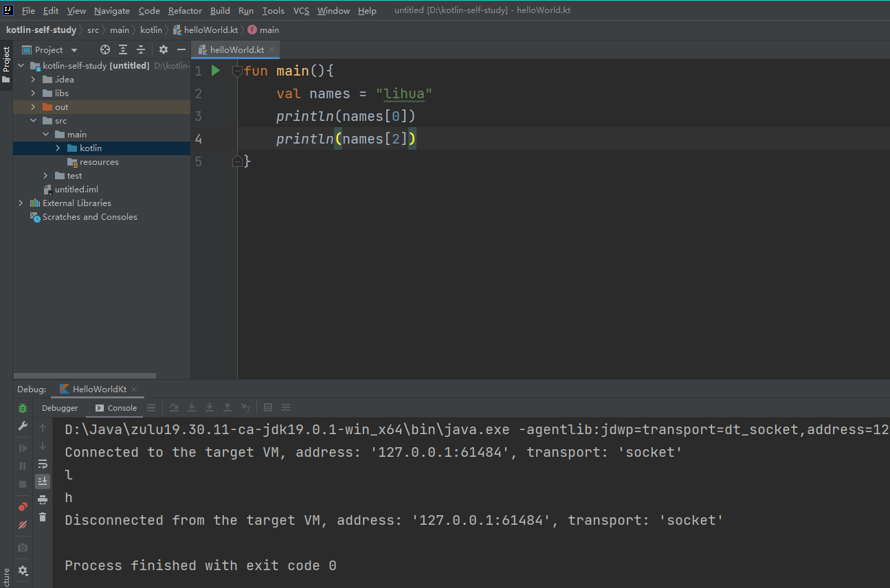Close the HelloWorldKt debug session tab
The width and height of the screenshot is (890, 588).
point(134,389)
